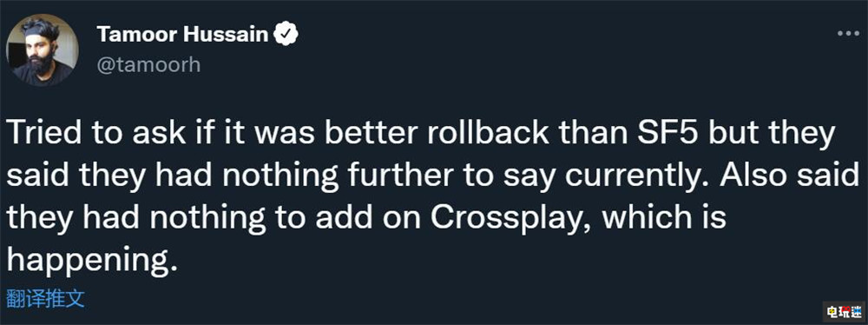The height and width of the screenshot is (325, 868).
Task: Open the Tamoor Hussain display name link
Action: pyautogui.click(x=182, y=35)
